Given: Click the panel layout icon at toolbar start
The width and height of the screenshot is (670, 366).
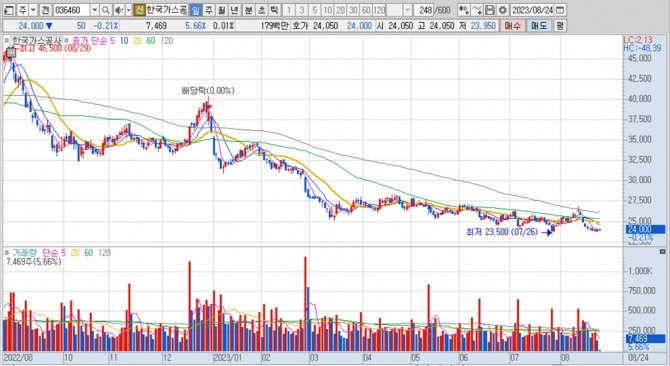Looking at the screenshot, I should click(9, 10).
